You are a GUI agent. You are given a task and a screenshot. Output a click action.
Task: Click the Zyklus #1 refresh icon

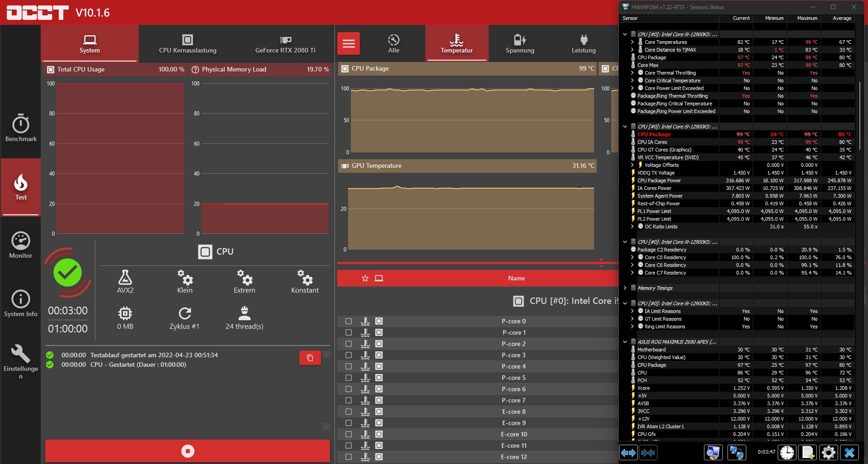[185, 313]
